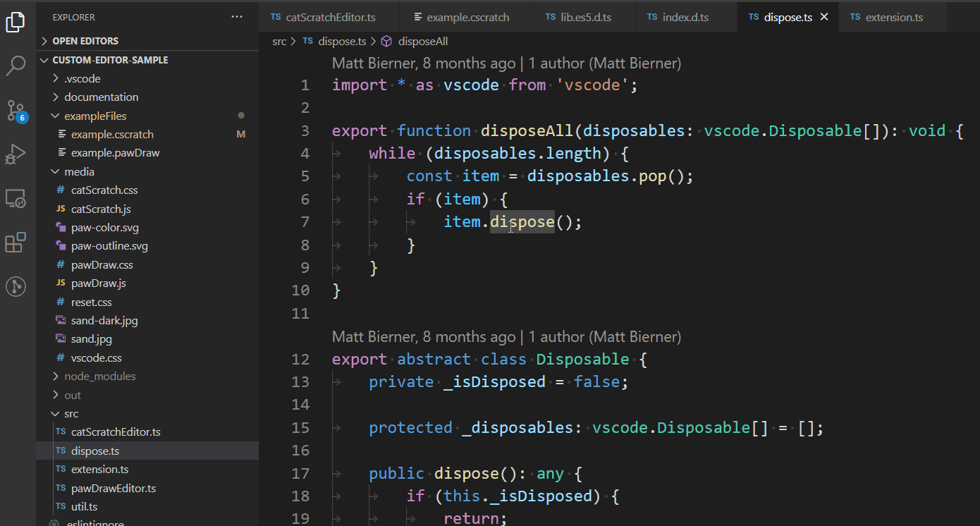Click the CSS icon next to catScratch.css
Screen dimensions: 980x526
coord(61,190)
